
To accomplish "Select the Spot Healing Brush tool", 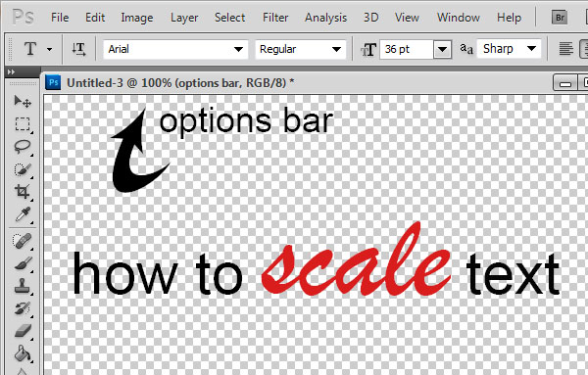I will point(23,241).
